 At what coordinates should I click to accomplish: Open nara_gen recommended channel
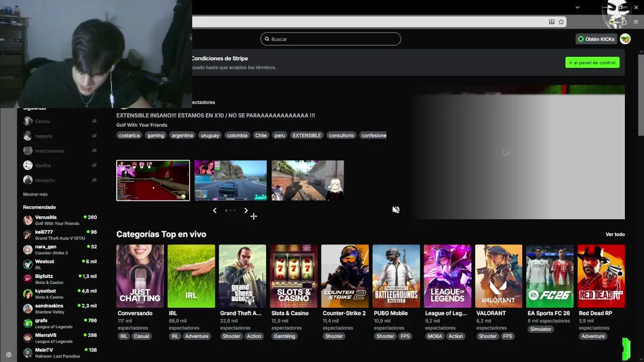tap(60, 249)
